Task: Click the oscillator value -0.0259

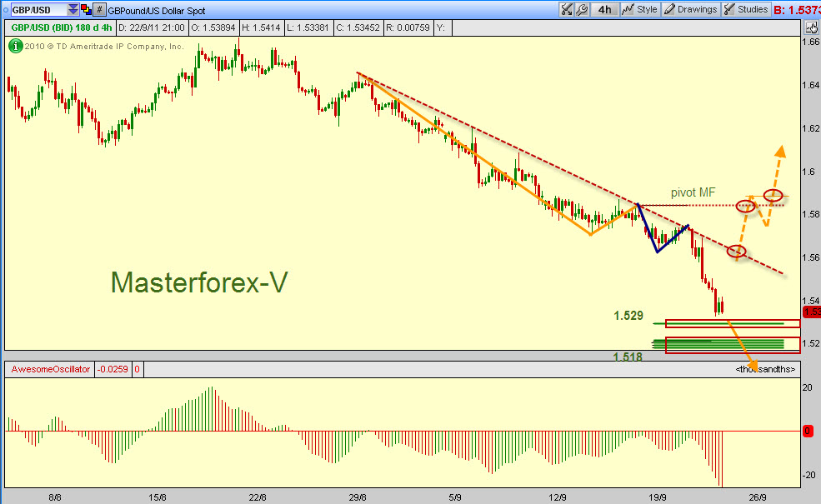Action: (x=113, y=369)
